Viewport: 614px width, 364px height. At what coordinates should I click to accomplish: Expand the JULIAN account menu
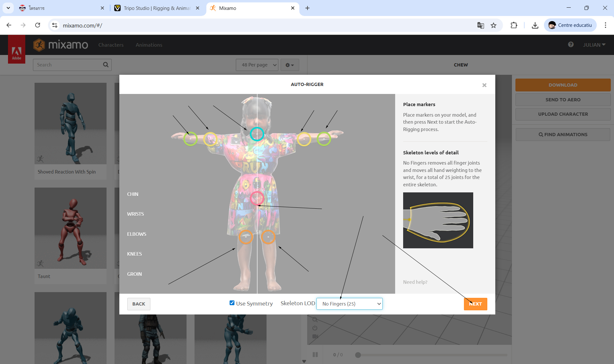pyautogui.click(x=594, y=45)
